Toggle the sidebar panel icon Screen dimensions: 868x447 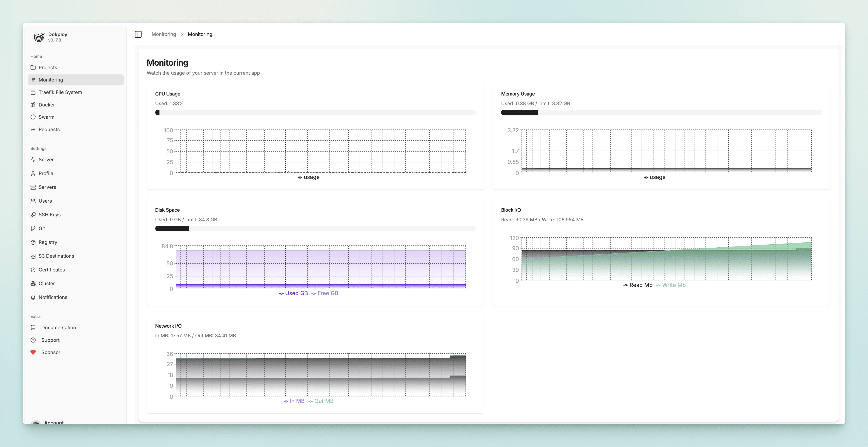(x=138, y=34)
